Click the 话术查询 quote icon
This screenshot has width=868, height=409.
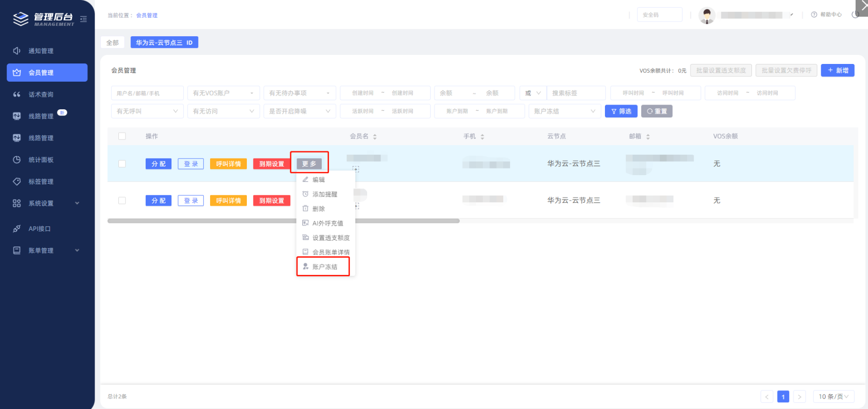(x=17, y=94)
